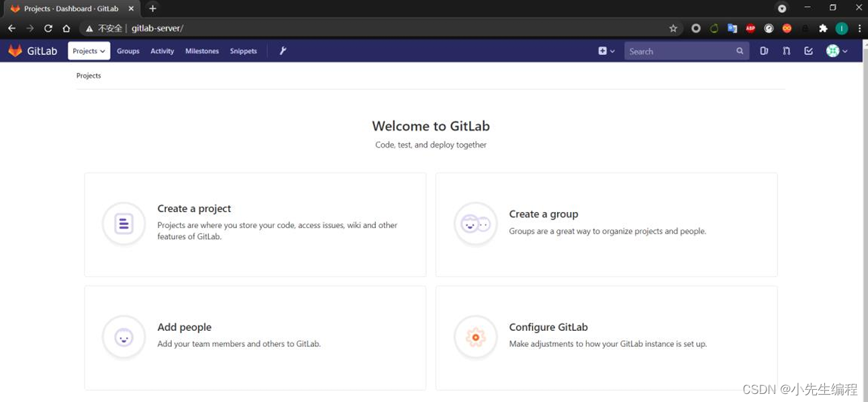Go to Groups in the navbar
This screenshot has width=868, height=402.
tap(128, 51)
